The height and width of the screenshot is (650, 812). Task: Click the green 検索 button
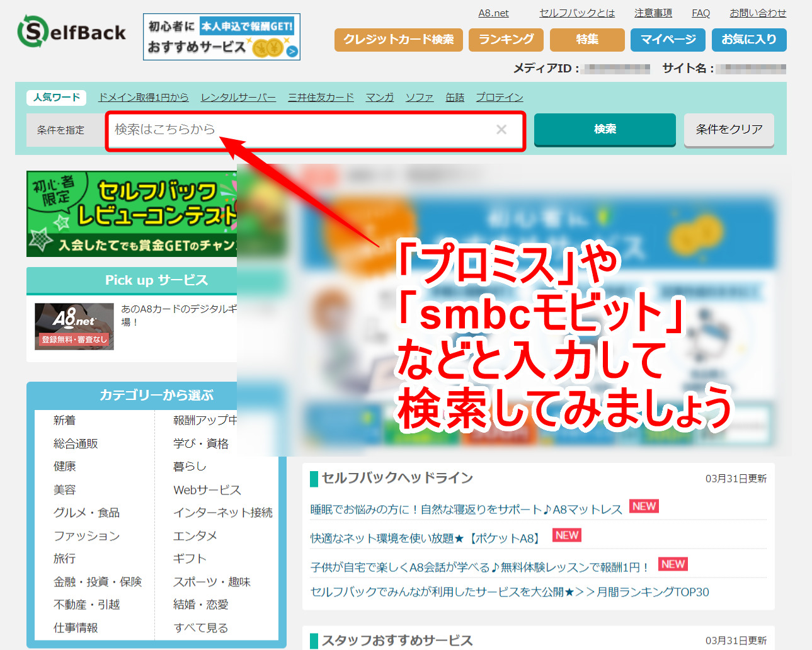point(605,130)
